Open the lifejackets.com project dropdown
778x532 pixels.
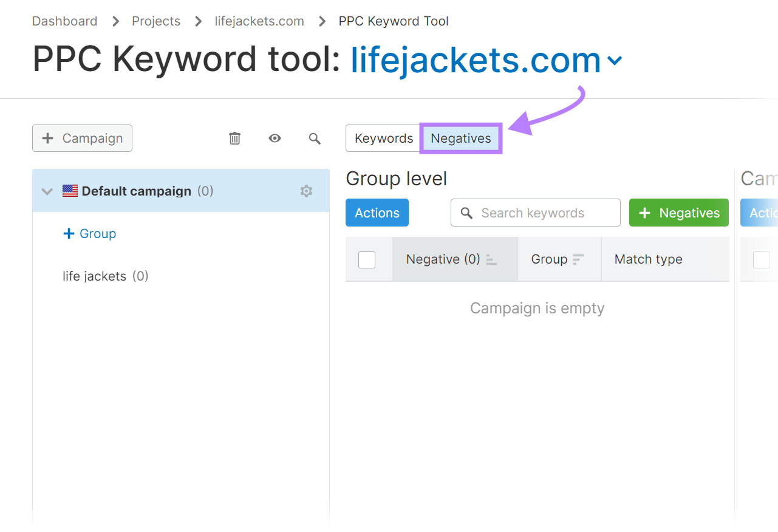(x=615, y=61)
